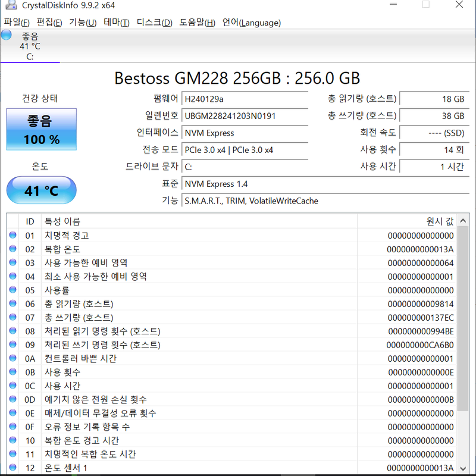Click the 특성 이름 column header
The width and height of the screenshot is (476, 476).
tap(199, 221)
